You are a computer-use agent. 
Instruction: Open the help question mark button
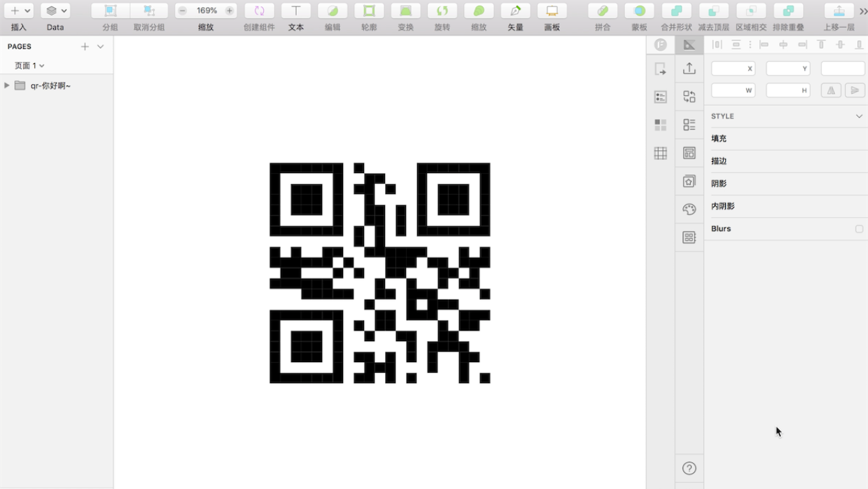tap(689, 468)
